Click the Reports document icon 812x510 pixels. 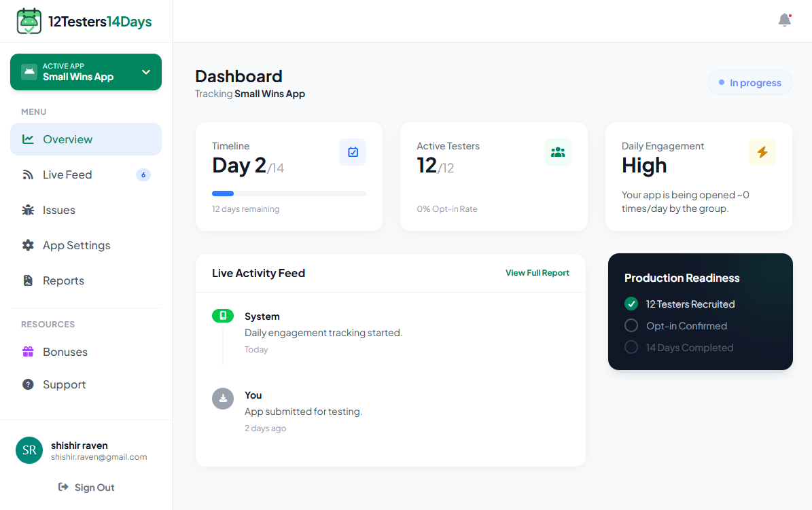click(28, 280)
